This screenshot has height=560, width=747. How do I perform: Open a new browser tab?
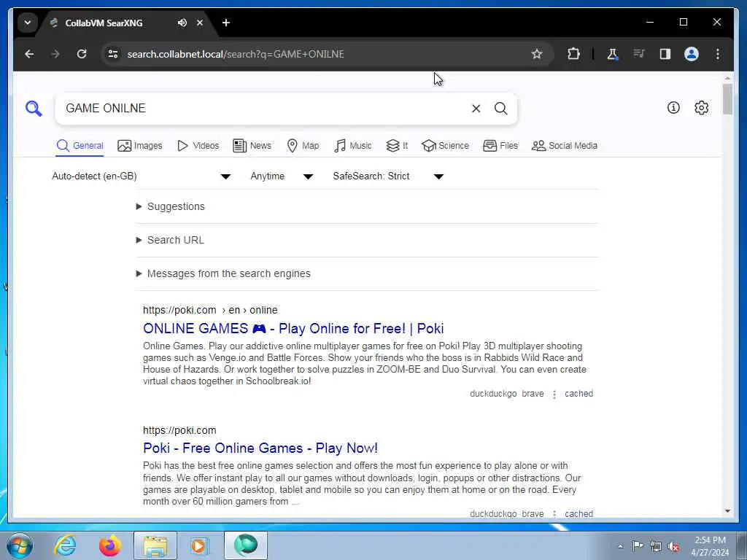226,23
